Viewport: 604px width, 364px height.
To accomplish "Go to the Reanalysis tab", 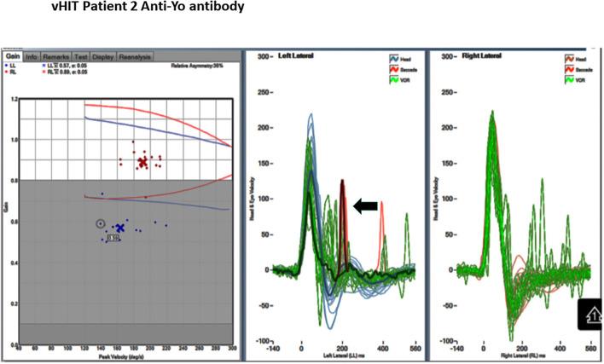I will click(134, 56).
